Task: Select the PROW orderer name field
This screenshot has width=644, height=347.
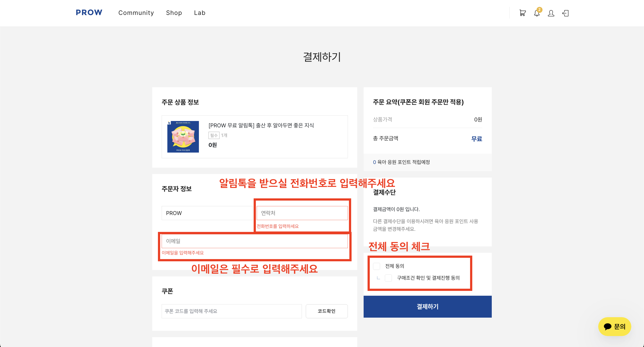Action: point(207,213)
